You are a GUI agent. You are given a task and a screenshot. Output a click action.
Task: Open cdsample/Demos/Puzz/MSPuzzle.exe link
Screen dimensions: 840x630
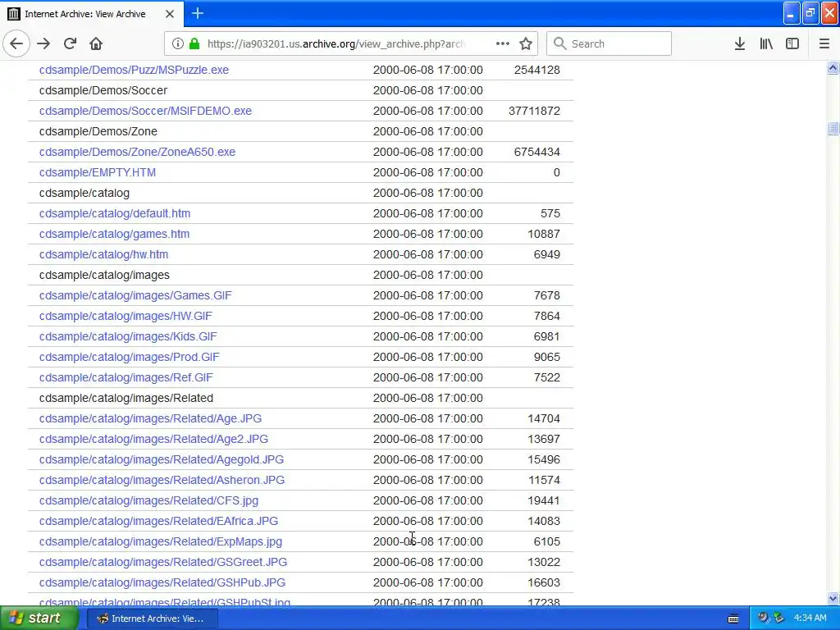(134, 70)
